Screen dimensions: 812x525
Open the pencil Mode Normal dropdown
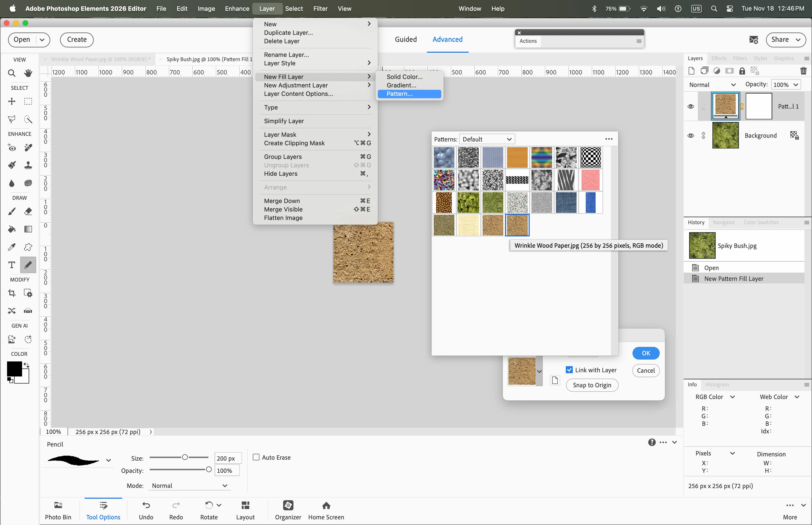click(x=189, y=486)
